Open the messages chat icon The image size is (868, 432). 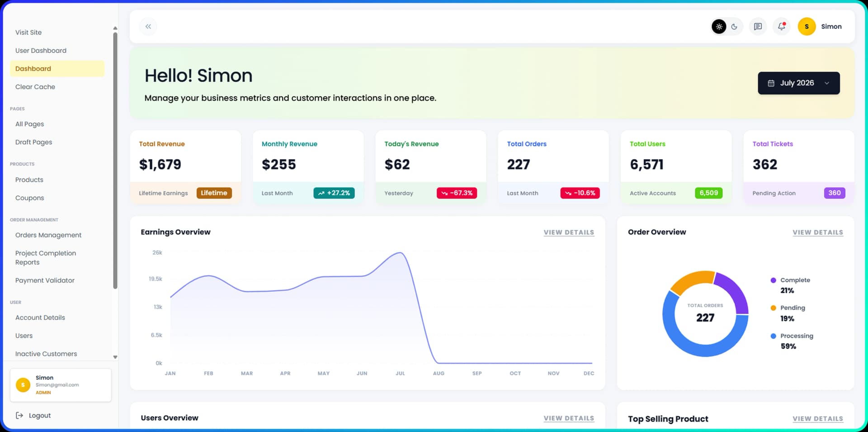point(758,27)
